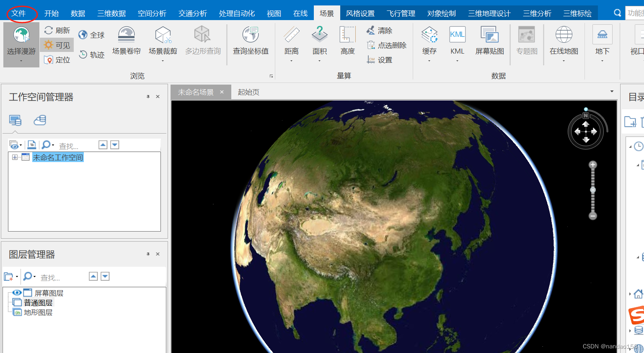Activate the 场景卷帘 scene swipe tool

pos(127,40)
